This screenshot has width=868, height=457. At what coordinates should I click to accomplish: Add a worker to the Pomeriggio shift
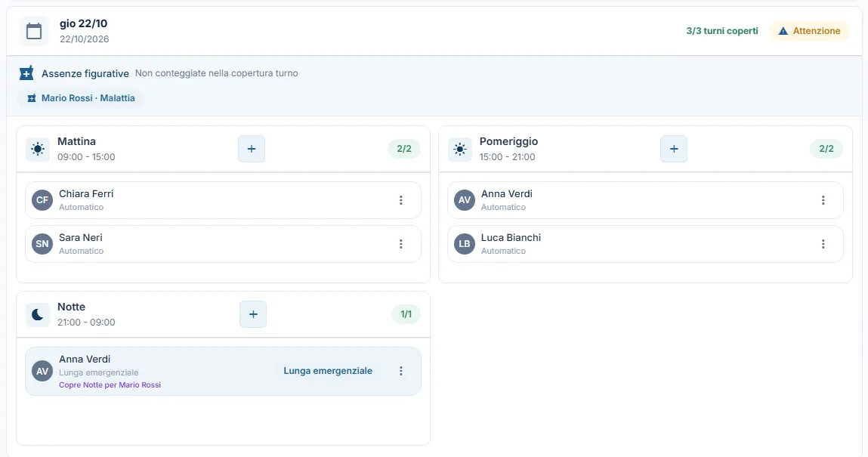click(674, 149)
